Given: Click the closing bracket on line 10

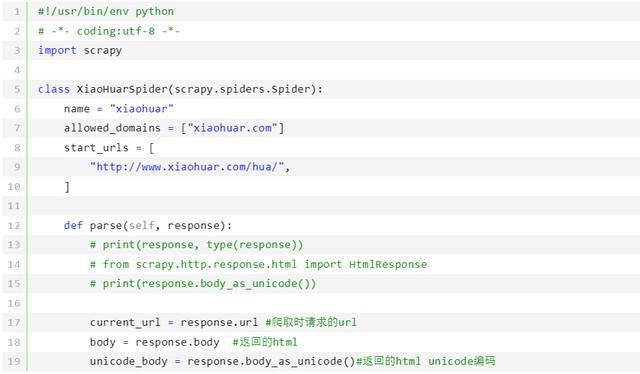Looking at the screenshot, I should pyautogui.click(x=67, y=187).
